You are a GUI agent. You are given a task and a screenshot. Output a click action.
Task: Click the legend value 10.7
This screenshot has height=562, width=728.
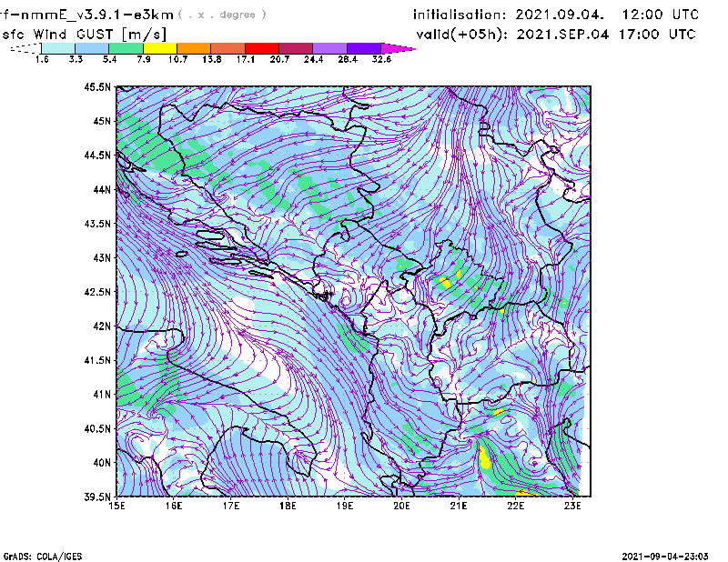coord(177,59)
